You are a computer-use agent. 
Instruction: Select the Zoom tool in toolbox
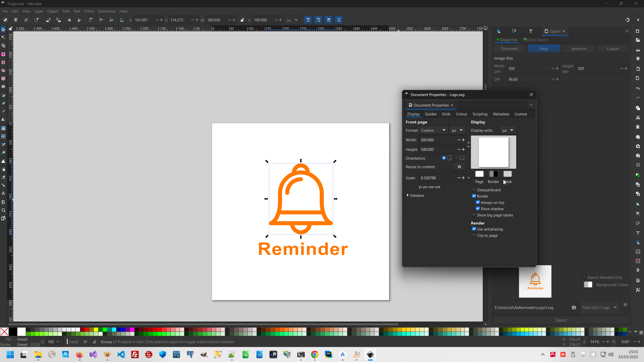(3, 210)
